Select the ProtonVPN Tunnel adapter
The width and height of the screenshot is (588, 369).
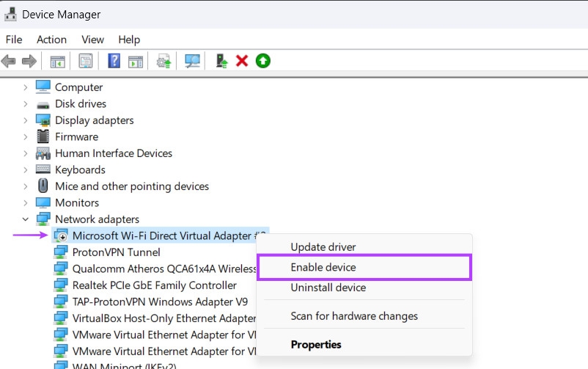tap(116, 252)
